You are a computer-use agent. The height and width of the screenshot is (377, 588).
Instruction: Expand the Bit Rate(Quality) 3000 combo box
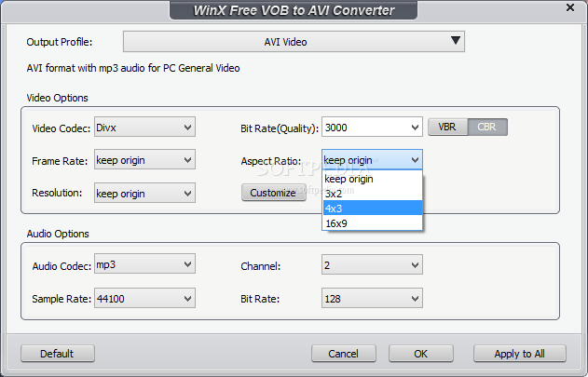pos(372,127)
